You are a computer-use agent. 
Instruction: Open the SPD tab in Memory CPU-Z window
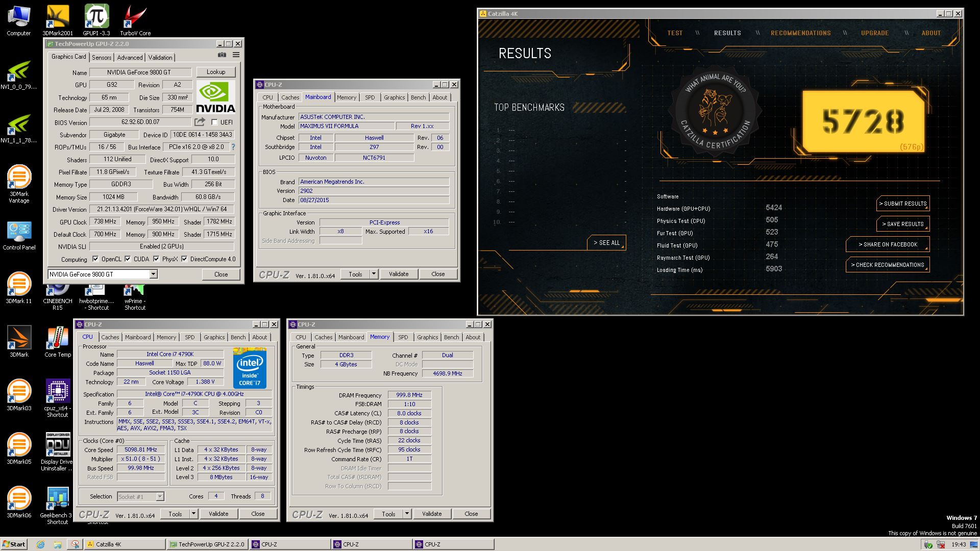403,337
